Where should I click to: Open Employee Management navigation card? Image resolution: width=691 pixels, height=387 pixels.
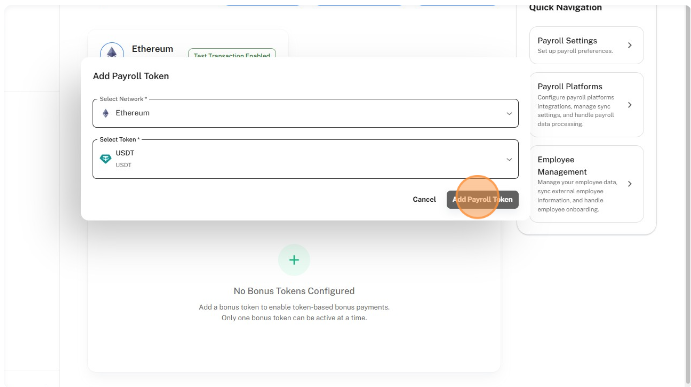tap(586, 184)
